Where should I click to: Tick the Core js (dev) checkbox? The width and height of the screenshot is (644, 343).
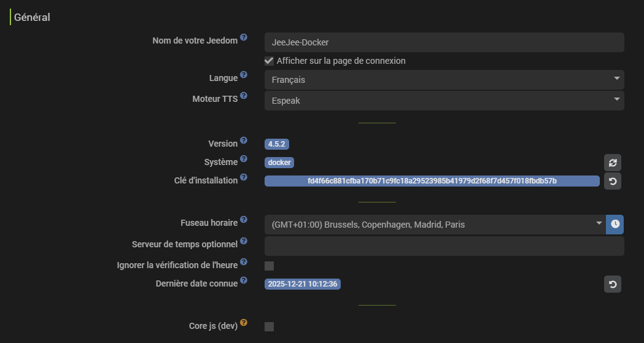click(269, 326)
